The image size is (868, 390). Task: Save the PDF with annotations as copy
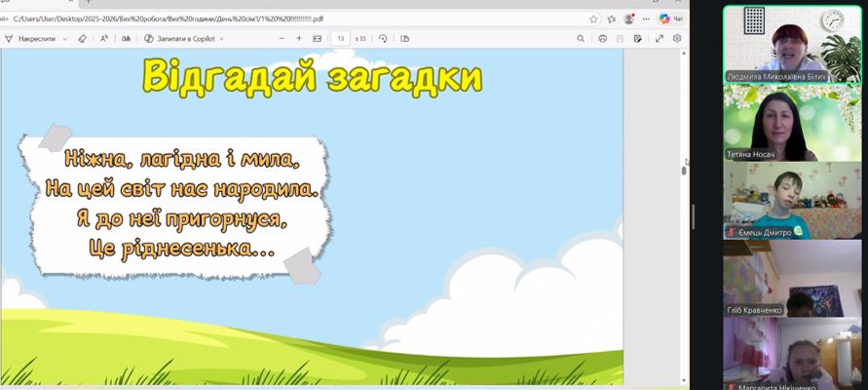[x=638, y=39]
